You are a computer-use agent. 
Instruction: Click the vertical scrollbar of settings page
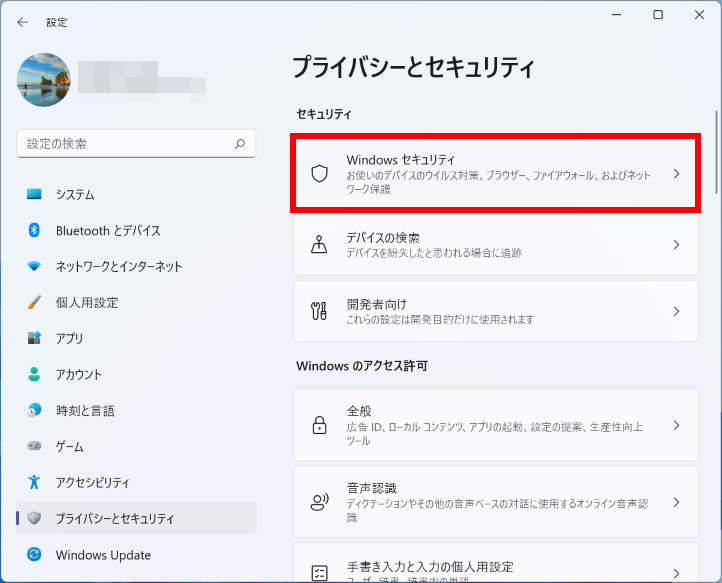[x=716, y=152]
